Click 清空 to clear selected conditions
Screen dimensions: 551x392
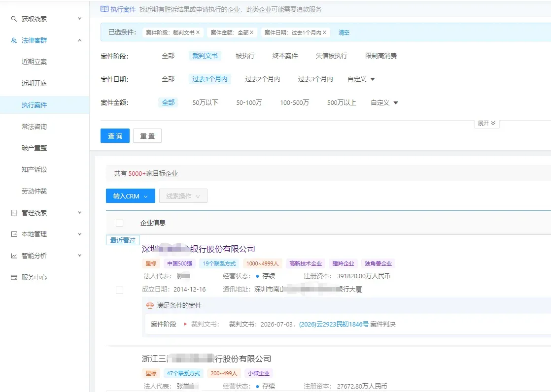click(344, 33)
